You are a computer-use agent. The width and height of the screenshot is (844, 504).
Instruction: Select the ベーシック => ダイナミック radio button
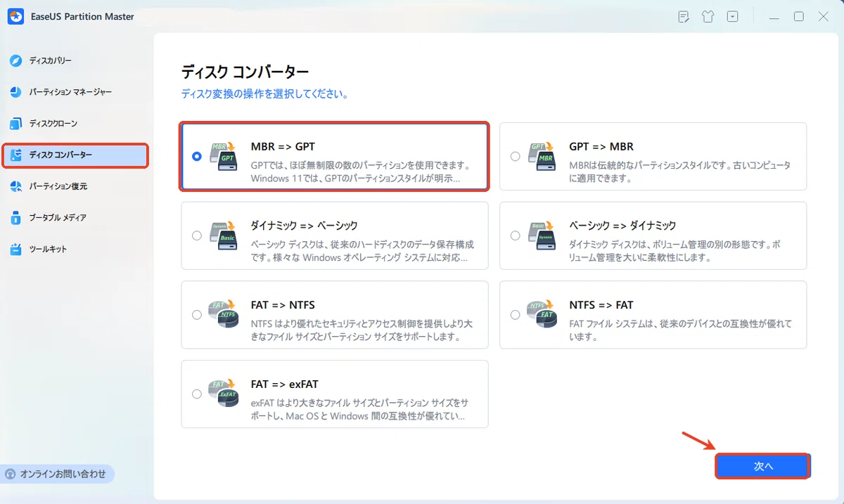click(x=516, y=235)
